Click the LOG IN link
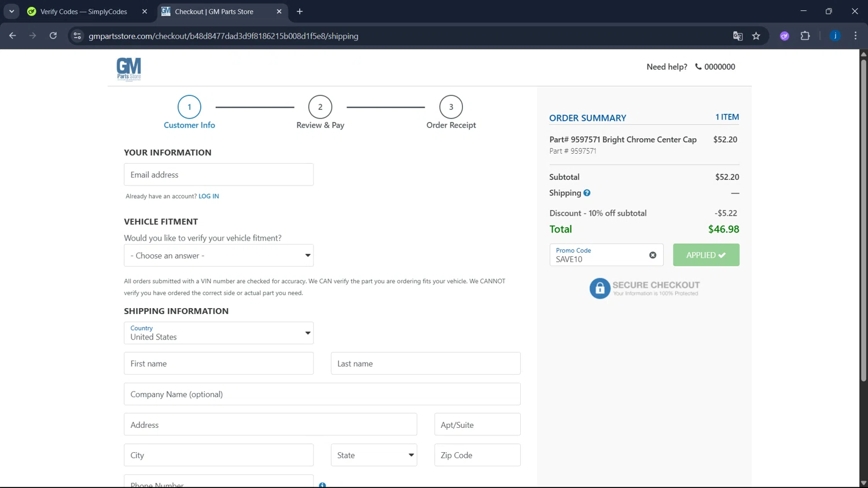868x488 pixels. [x=209, y=196]
